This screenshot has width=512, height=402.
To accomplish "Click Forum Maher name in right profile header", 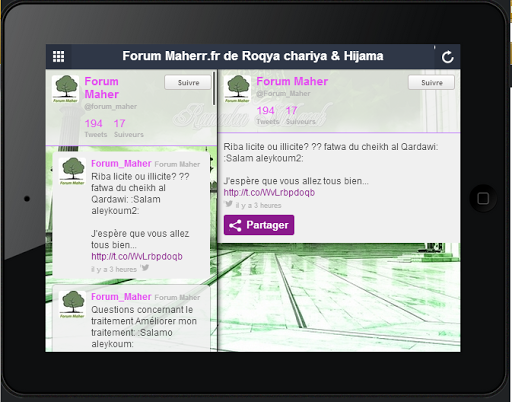I will pyautogui.click(x=292, y=81).
